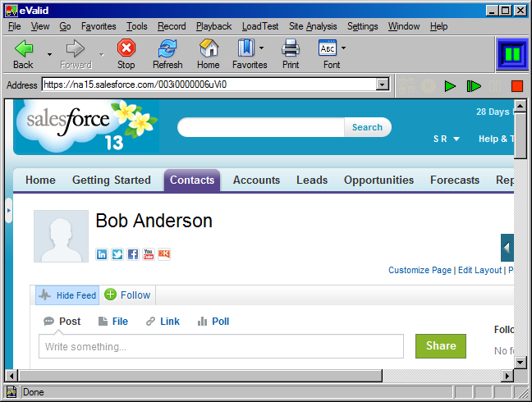Click the horizontal scrollbar thumb
The width and height of the screenshot is (532, 402).
pyautogui.click(x=200, y=376)
